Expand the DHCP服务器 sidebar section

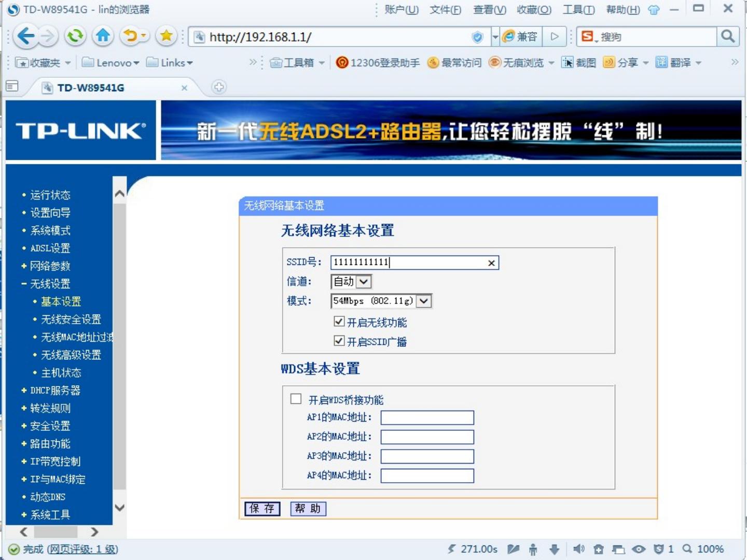click(x=54, y=390)
